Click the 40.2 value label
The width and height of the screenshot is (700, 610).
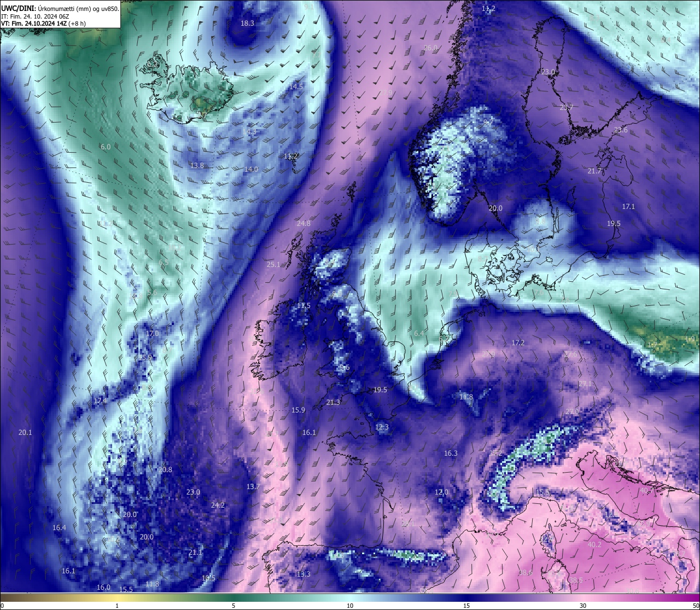594,544
